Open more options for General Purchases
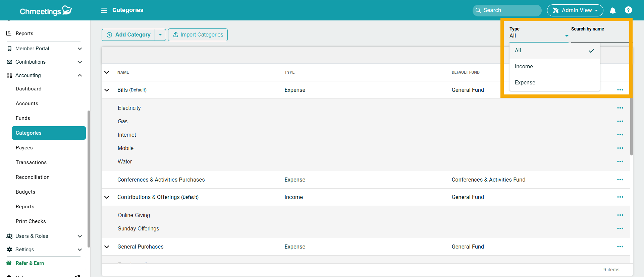 coord(620,247)
